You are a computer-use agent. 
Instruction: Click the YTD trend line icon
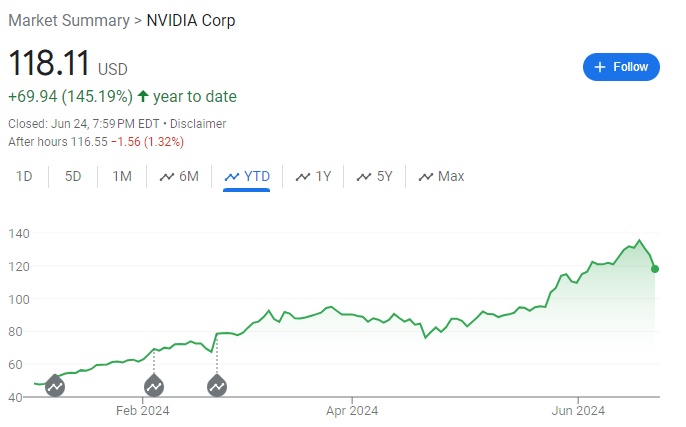pyautogui.click(x=232, y=177)
